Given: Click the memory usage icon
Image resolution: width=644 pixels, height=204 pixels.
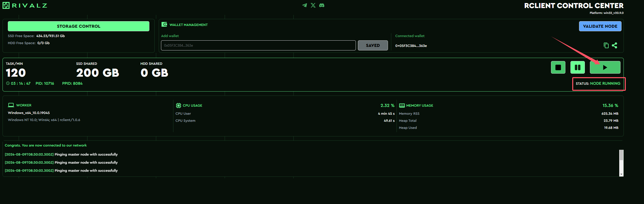Looking at the screenshot, I should click(402, 105).
